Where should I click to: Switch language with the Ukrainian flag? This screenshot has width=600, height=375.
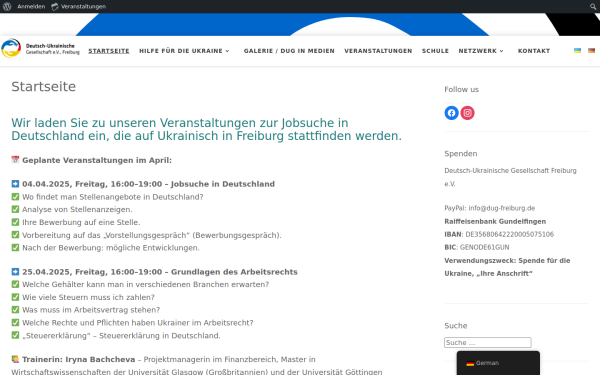[x=577, y=51]
